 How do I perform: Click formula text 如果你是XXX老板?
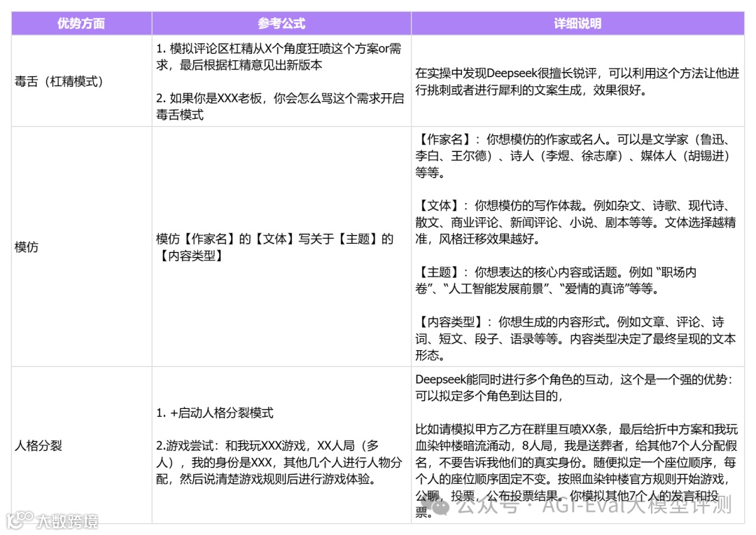[x=216, y=99]
